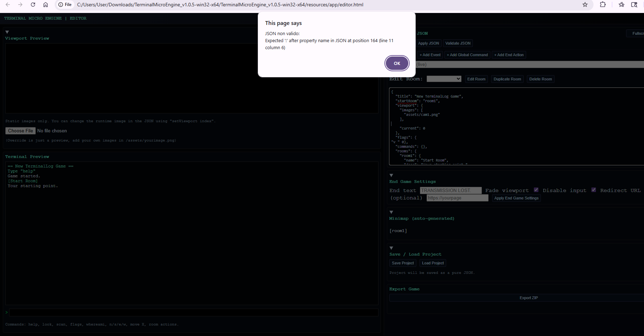The image size is (644, 336).
Task: Focus the End text input field
Action: tap(451, 190)
